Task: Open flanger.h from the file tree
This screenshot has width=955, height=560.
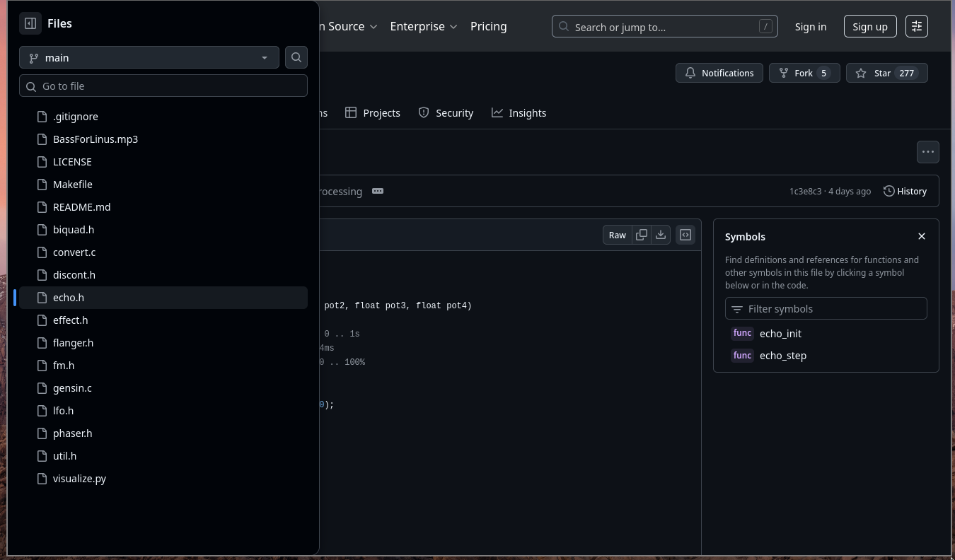Action: [x=163, y=343]
